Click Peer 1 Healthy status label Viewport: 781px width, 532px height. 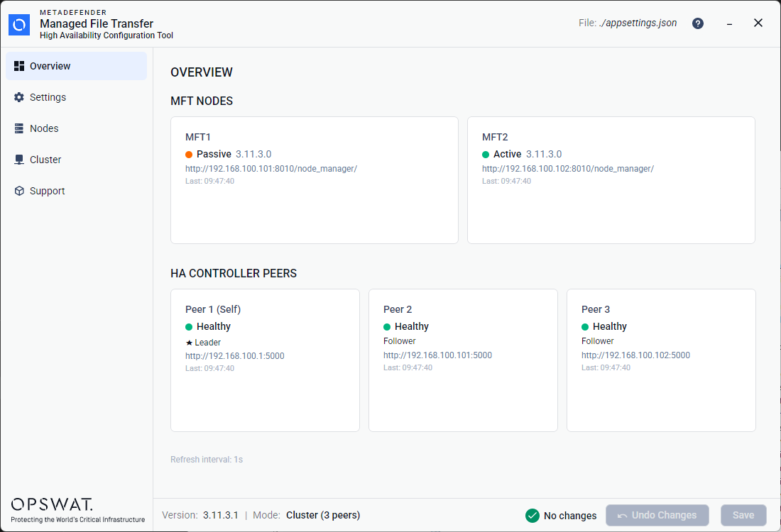(x=213, y=326)
